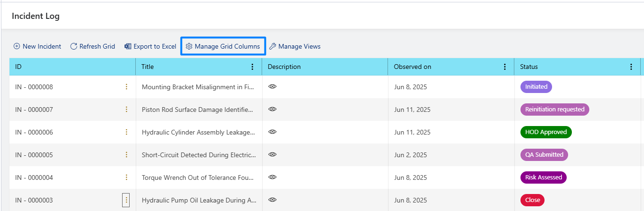Viewport: 644px width, 211px height.
Task: Open the Observed on column options menu
Action: point(505,67)
